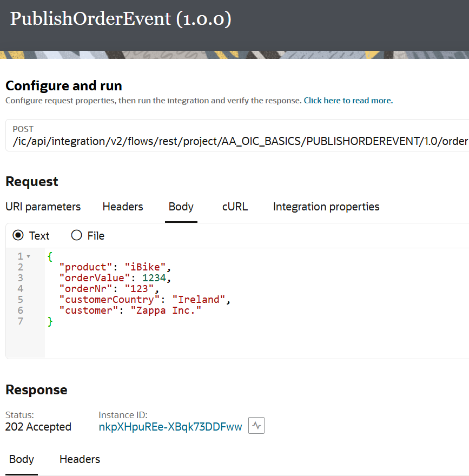Collapse JSON block fold arrow at line 1

29,256
